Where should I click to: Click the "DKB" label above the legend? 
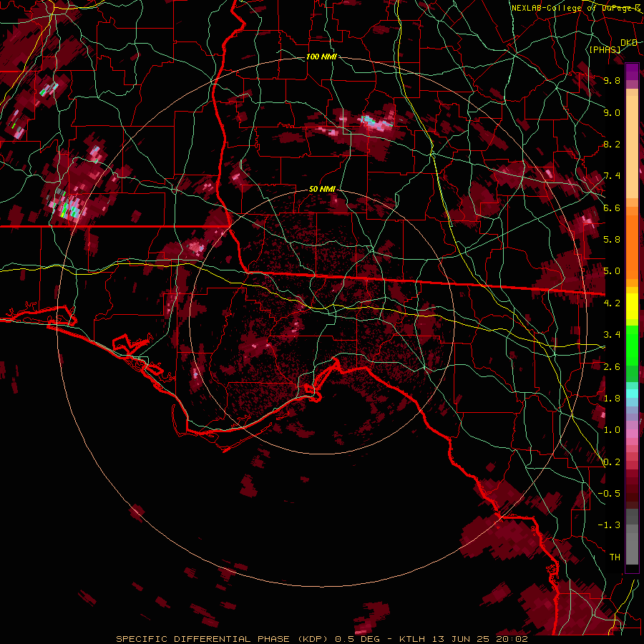coord(629,43)
